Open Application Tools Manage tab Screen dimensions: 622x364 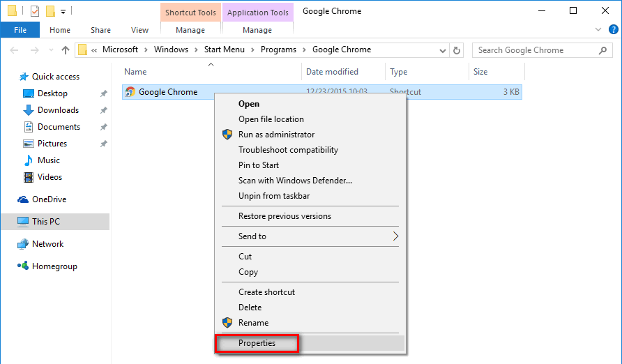pos(257,30)
